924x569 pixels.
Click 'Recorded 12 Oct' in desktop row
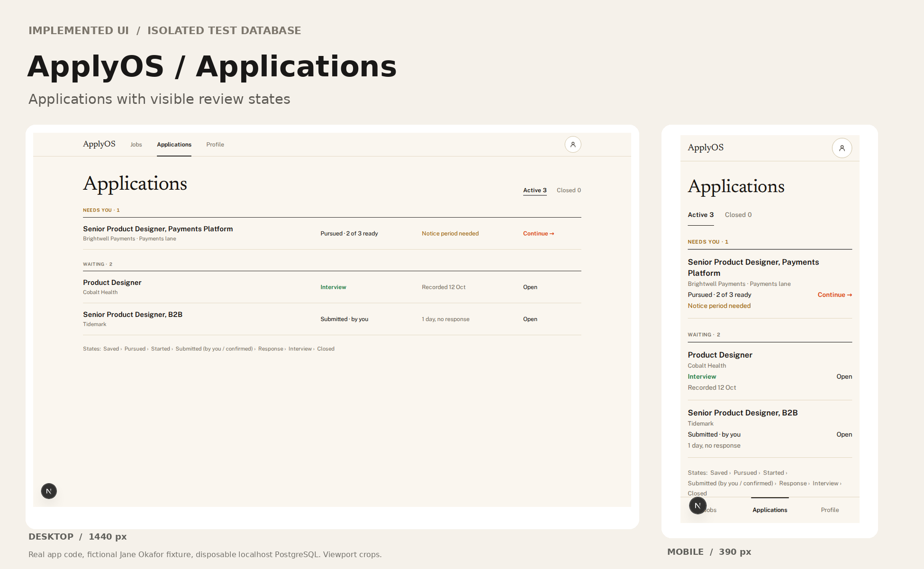coord(444,287)
